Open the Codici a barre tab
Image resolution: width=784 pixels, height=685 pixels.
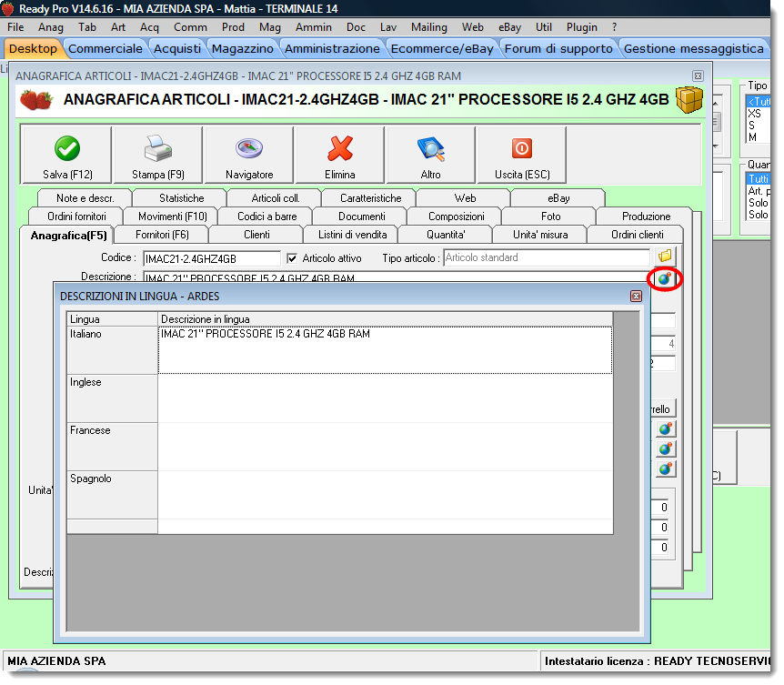tap(267, 217)
